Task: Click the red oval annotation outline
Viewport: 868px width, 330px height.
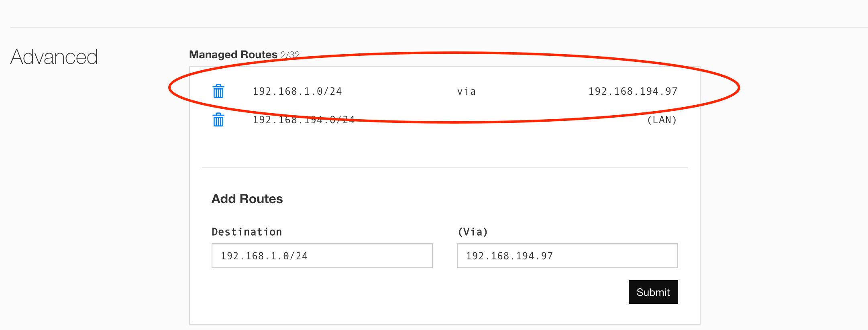Action: coord(454,53)
